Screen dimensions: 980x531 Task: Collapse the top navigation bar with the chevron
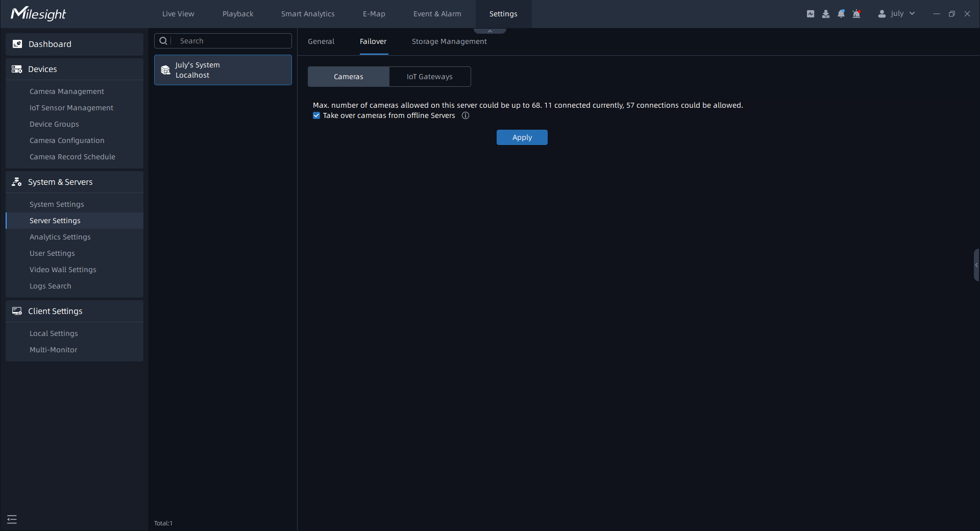pyautogui.click(x=490, y=31)
